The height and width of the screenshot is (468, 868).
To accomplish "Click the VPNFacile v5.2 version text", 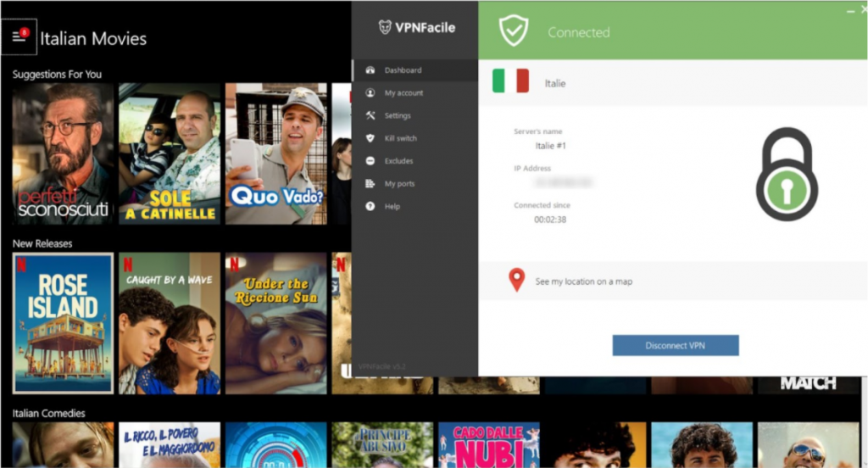I will (x=382, y=366).
